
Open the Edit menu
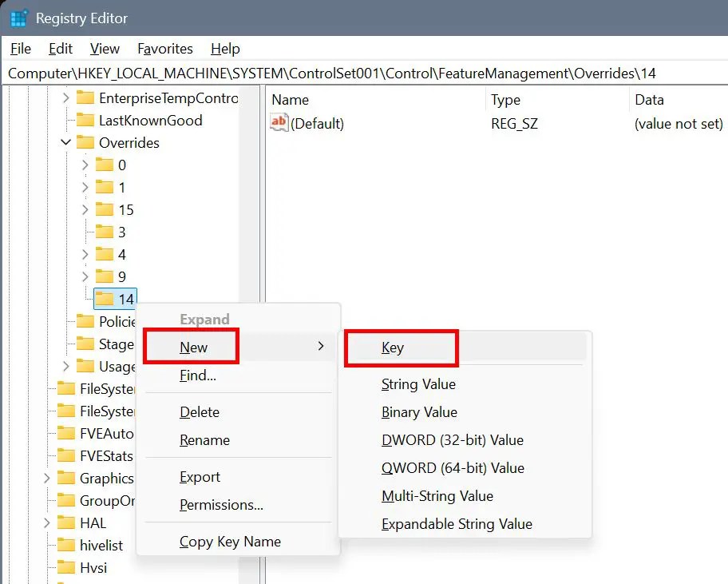pos(61,48)
